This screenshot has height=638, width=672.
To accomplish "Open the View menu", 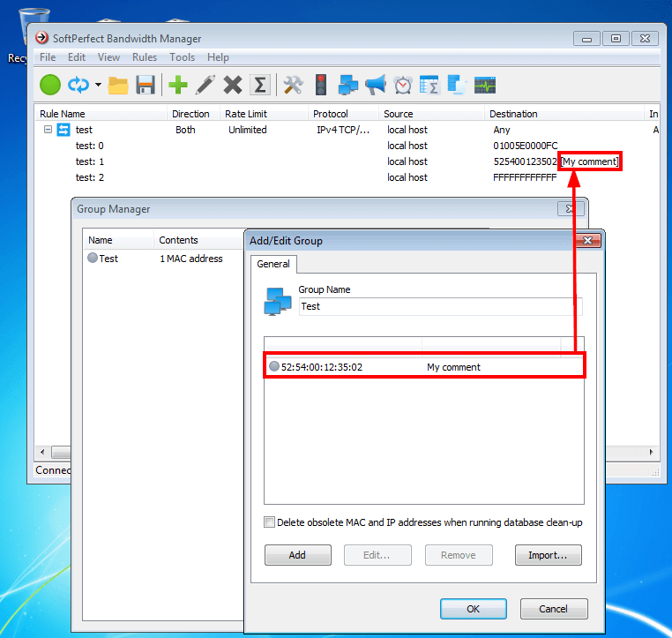I will click(108, 57).
